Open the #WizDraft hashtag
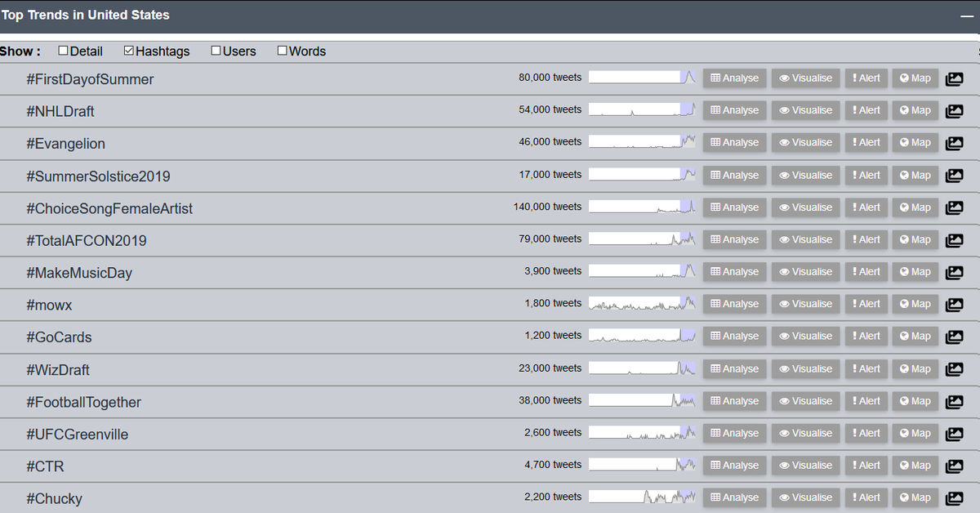Screen dimensions: 980x513 58,370
